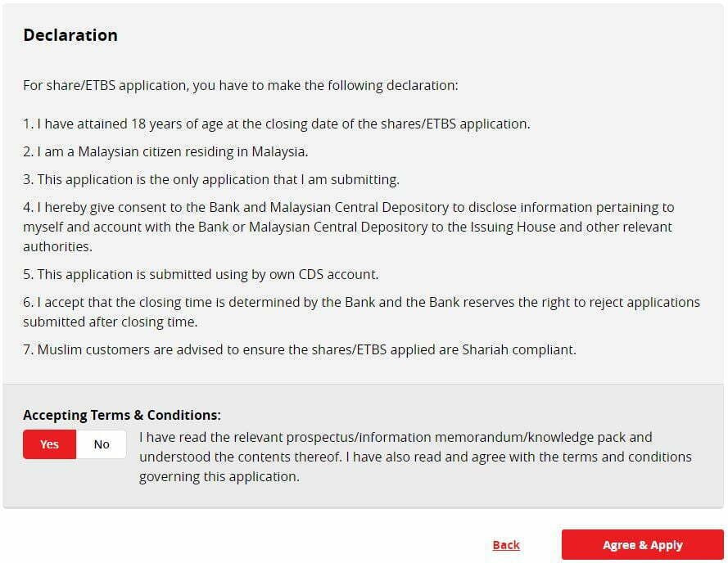Image resolution: width=728 pixels, height=563 pixels.
Task: Submit with the Agree & Apply button
Action: coord(643,544)
